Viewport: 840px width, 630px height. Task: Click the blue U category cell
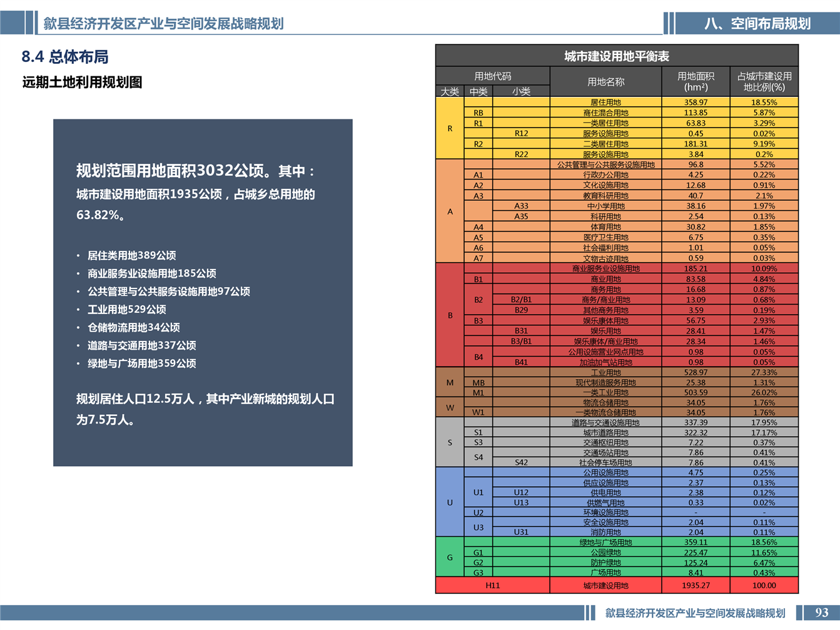coord(450,502)
